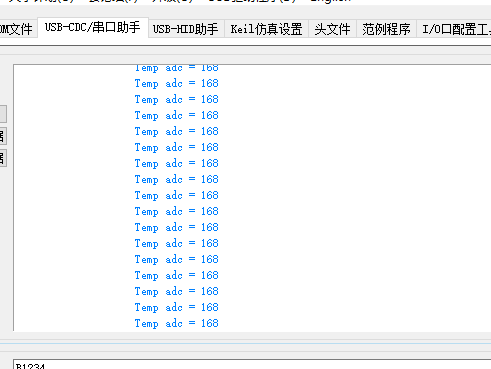Switch to the I/O口配置工具 tab
This screenshot has height=369, width=491.
coord(454,29)
